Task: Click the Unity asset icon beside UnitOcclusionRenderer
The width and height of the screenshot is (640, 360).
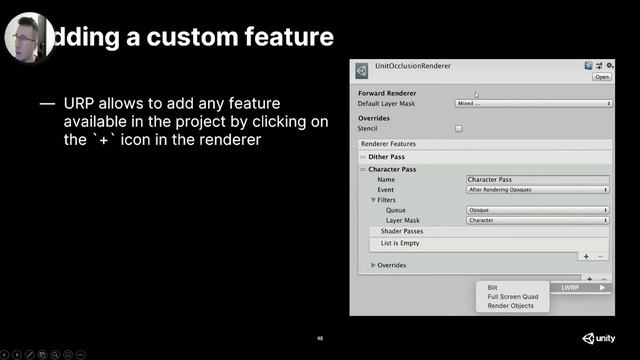Action: click(362, 71)
